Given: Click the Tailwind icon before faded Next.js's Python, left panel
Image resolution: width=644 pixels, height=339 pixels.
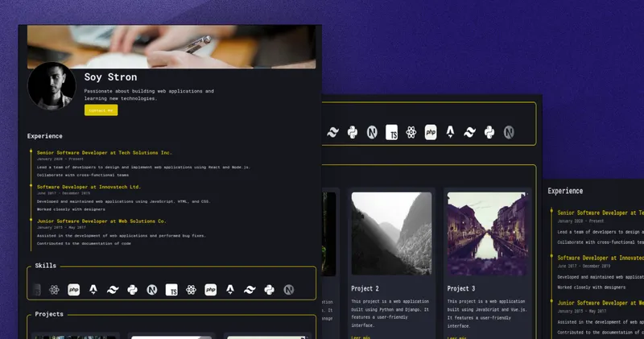Looking at the screenshot, I should click(x=250, y=290).
